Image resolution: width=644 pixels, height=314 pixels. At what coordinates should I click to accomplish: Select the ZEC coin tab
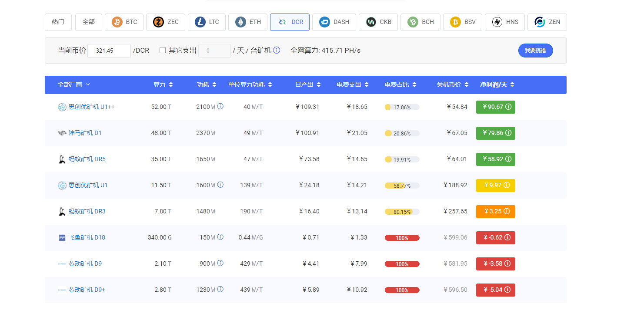(x=166, y=22)
